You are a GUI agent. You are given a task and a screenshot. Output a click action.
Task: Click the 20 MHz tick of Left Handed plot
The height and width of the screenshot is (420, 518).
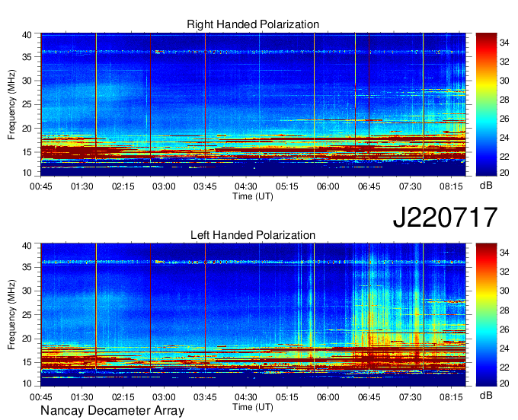click(x=27, y=339)
